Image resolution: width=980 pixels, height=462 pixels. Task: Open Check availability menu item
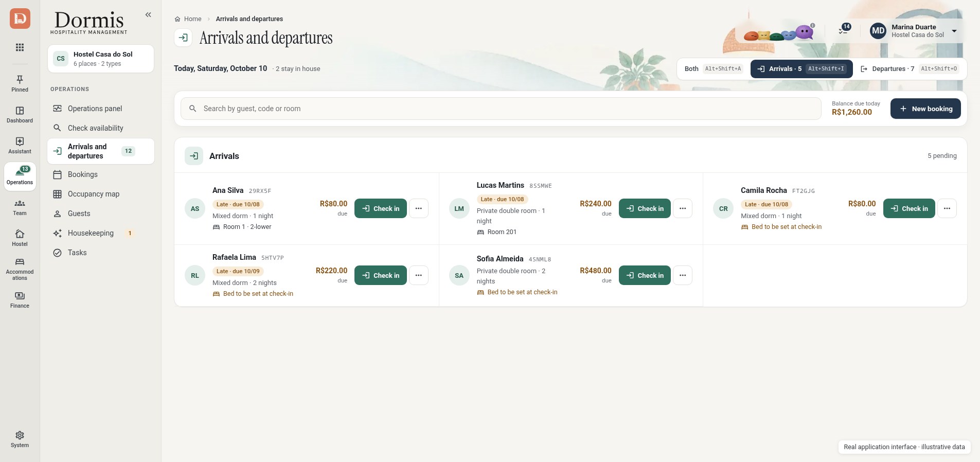click(x=101, y=128)
